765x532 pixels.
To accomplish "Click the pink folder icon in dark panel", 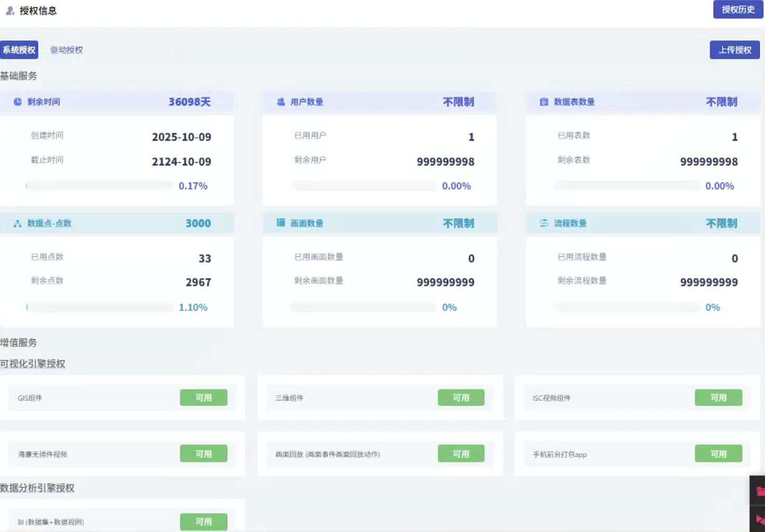I will (760, 490).
